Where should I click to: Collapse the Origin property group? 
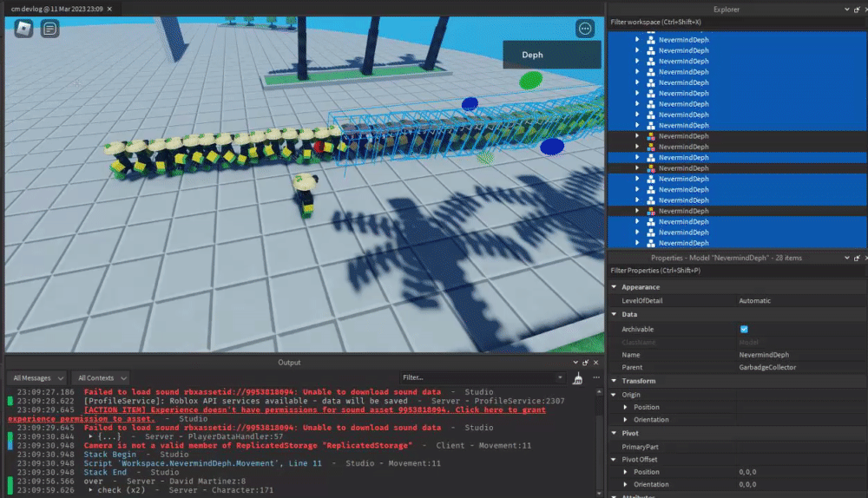click(x=614, y=395)
